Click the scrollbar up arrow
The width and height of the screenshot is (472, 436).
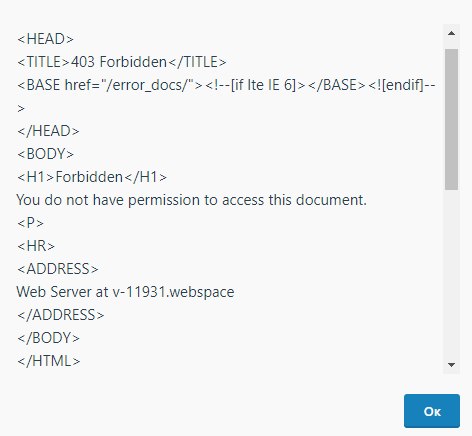pyautogui.click(x=451, y=33)
